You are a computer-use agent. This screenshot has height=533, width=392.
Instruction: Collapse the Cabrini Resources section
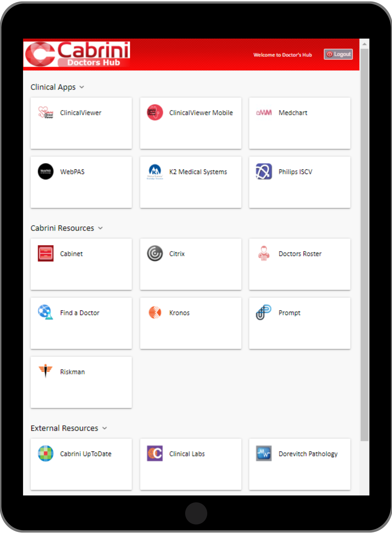point(100,228)
